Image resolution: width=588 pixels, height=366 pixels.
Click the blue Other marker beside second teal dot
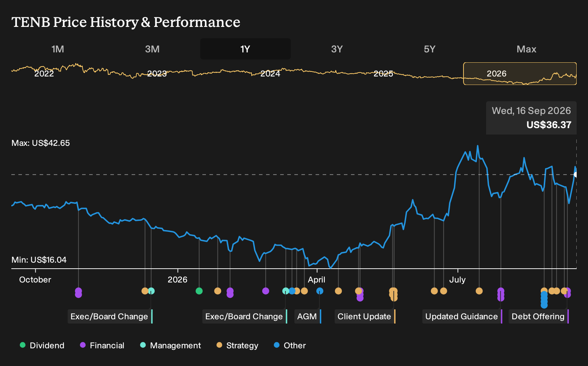292,291
